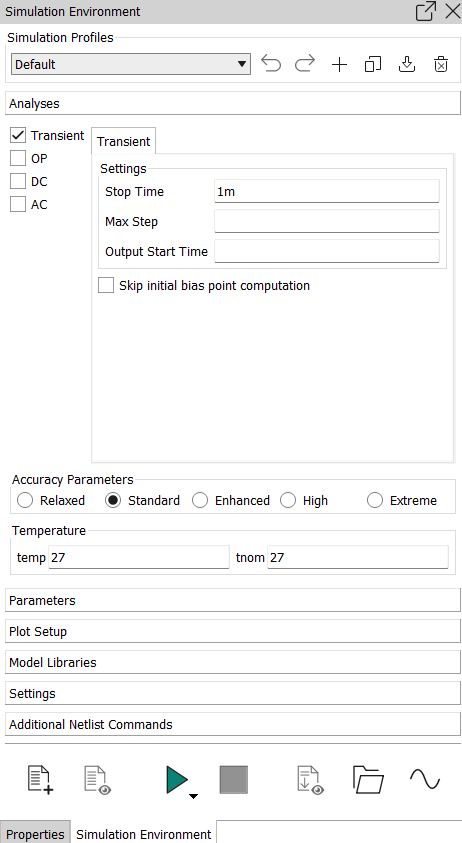Screen dimensions: 462x843
Task: Switch to the Properties tab
Action: (35, 834)
